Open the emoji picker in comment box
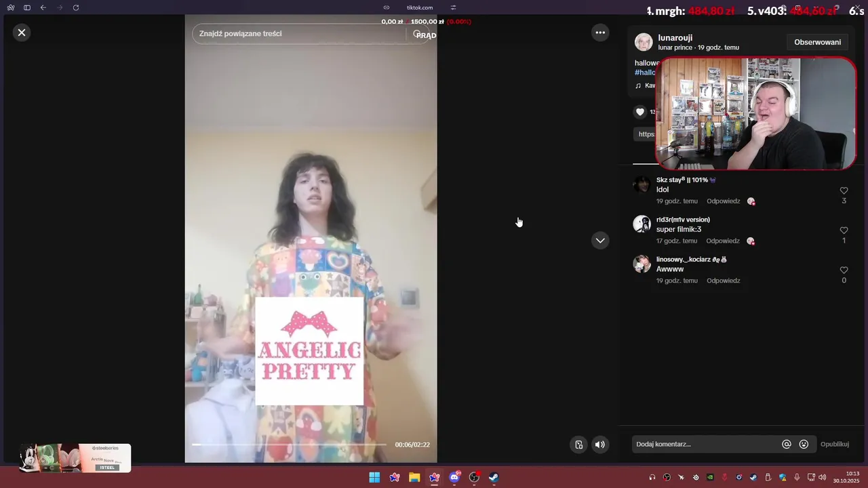 coord(804,445)
